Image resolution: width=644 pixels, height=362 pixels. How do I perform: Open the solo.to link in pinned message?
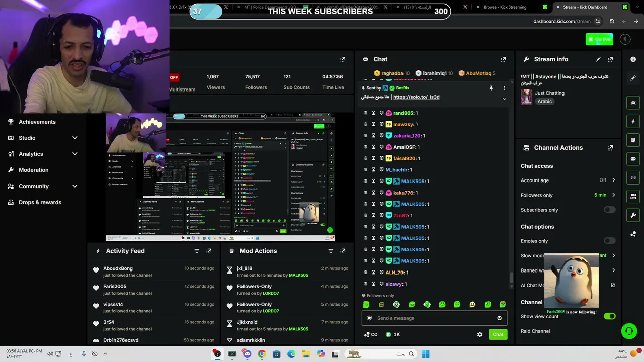tap(416, 97)
